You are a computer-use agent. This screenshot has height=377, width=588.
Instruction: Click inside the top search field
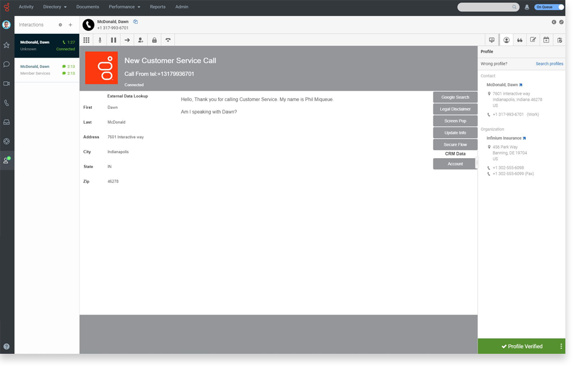(x=486, y=7)
